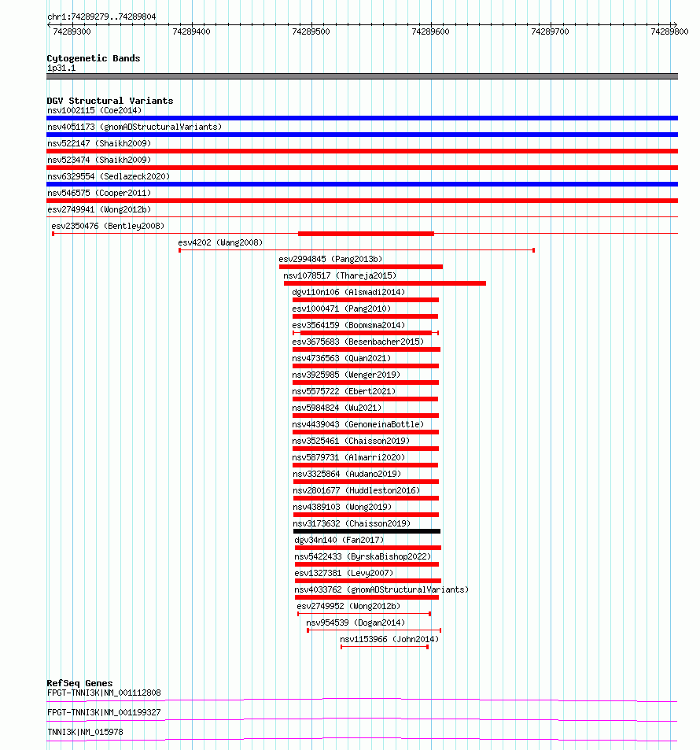Click the RefSeq Genes track heading
The image size is (700, 750).
(x=79, y=683)
